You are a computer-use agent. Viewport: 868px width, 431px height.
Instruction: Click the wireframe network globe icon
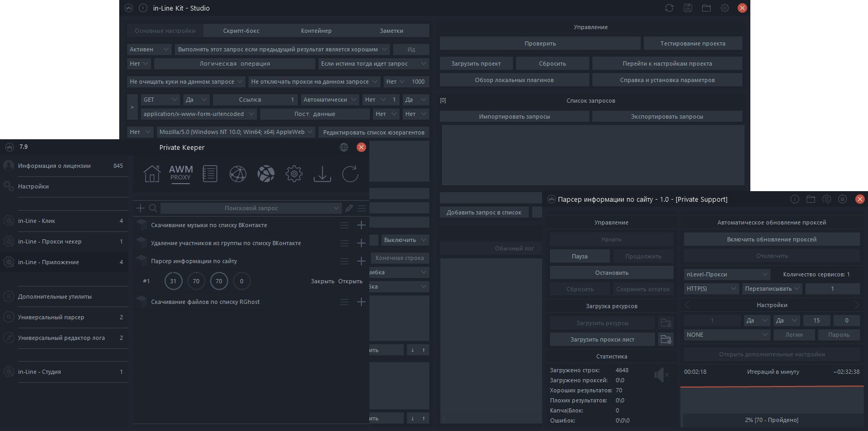pyautogui.click(x=238, y=174)
